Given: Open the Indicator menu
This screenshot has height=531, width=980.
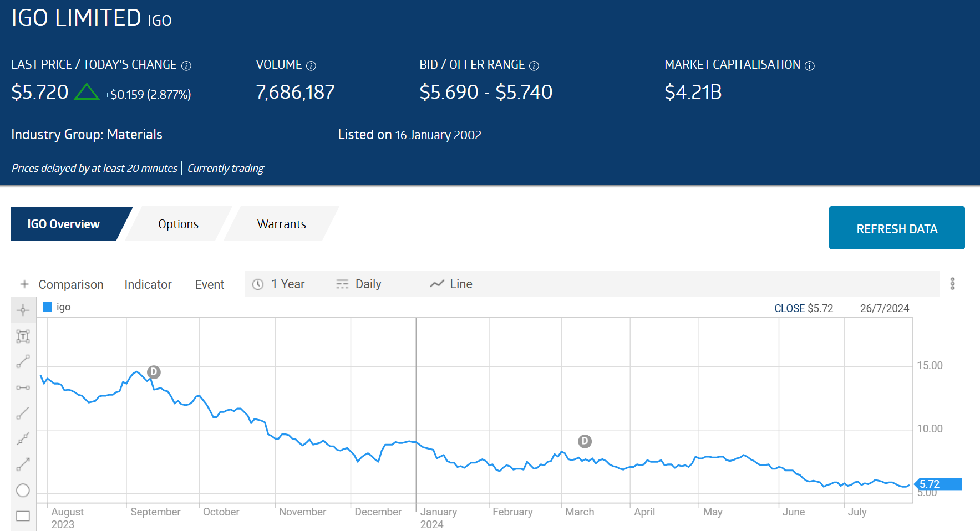Looking at the screenshot, I should pyautogui.click(x=148, y=284).
